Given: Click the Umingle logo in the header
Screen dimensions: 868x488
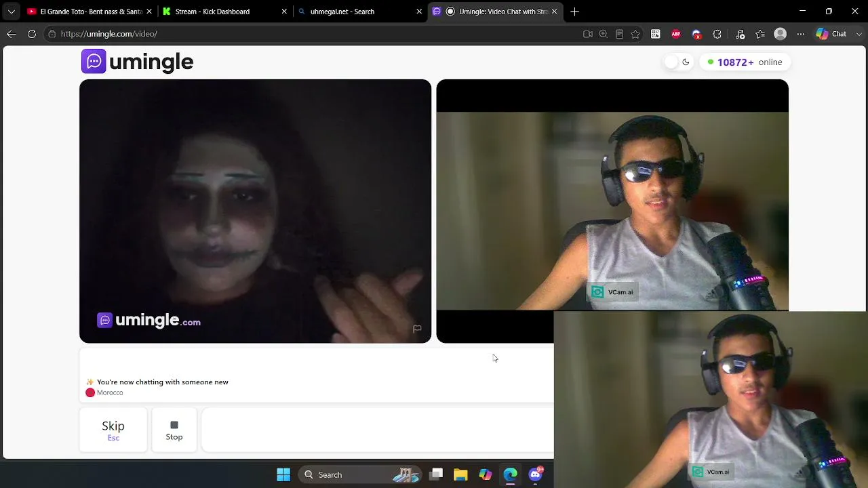Looking at the screenshot, I should coord(138,62).
